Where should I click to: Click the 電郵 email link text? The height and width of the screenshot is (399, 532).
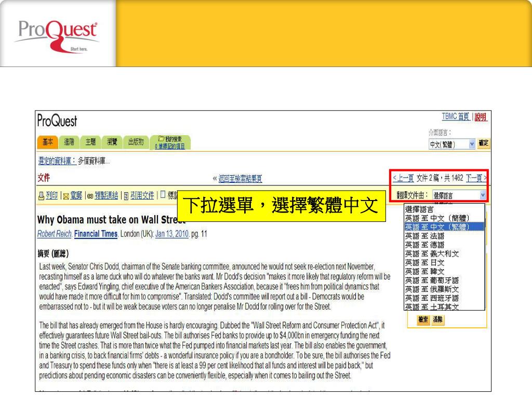[x=76, y=195]
